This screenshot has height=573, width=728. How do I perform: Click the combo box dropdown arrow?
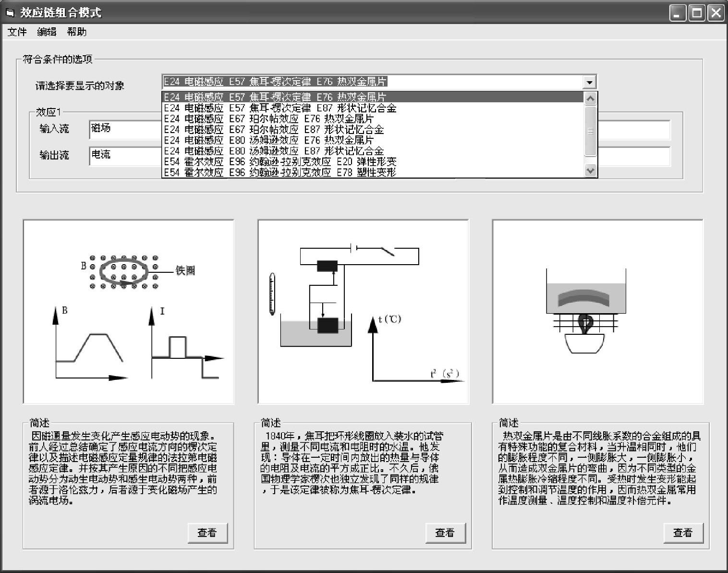[x=590, y=82]
